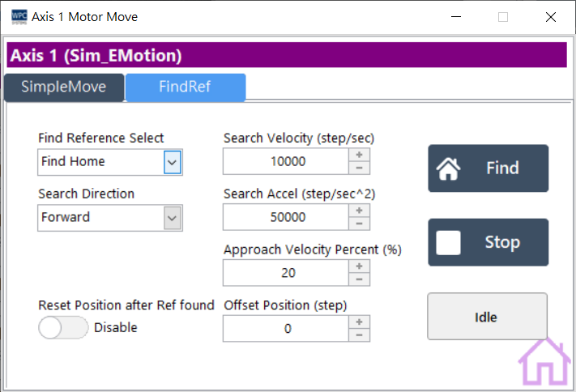The width and height of the screenshot is (576, 392).
Task: Click the house icon on Find button
Action: click(448, 168)
